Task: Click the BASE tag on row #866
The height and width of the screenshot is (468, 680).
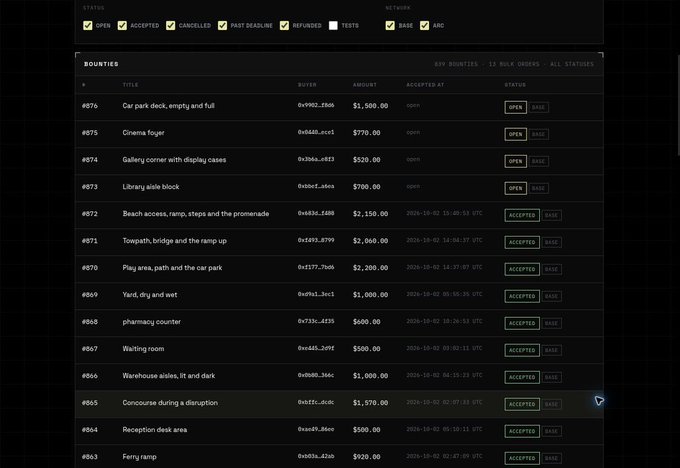Action: point(552,377)
